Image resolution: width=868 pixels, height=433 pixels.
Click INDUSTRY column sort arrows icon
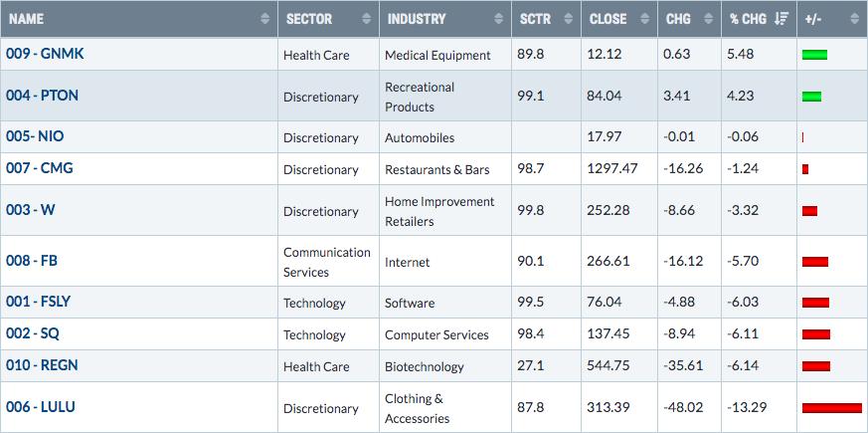pos(499,19)
